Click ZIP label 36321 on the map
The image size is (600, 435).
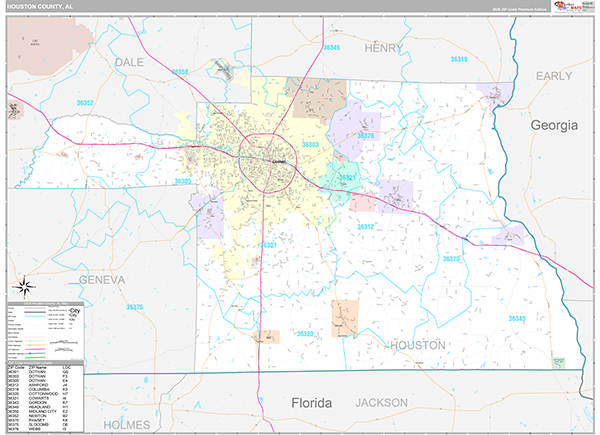(347, 178)
